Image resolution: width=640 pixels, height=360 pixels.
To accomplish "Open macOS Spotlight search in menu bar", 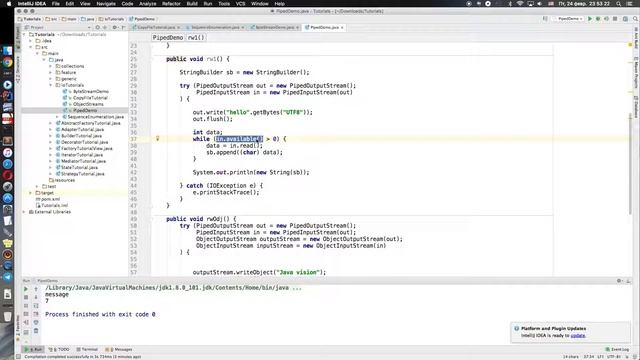I will 619,3.
